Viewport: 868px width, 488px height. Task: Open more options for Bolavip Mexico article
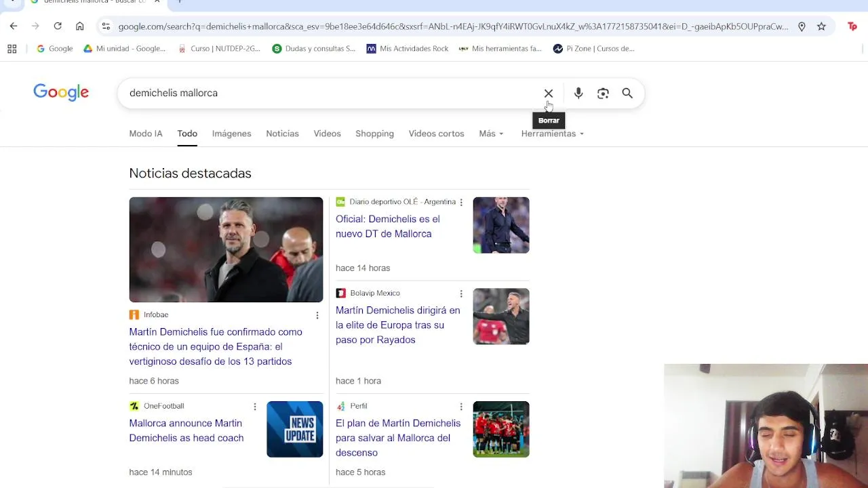point(461,293)
